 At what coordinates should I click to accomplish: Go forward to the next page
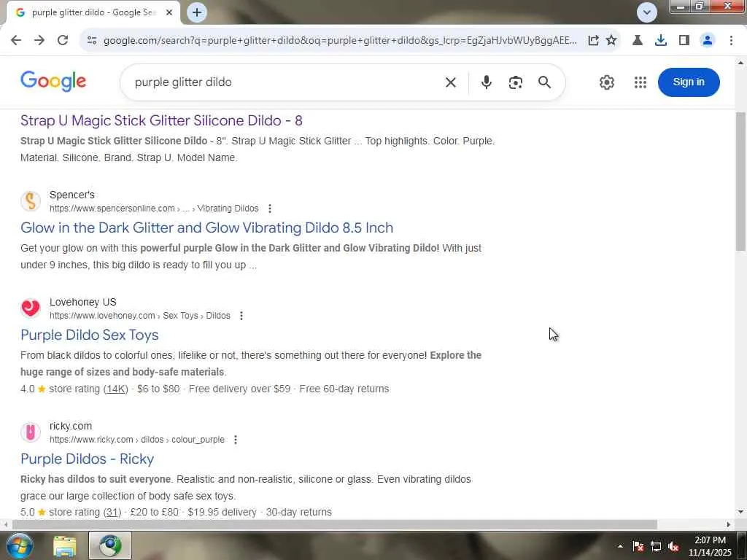(39, 41)
